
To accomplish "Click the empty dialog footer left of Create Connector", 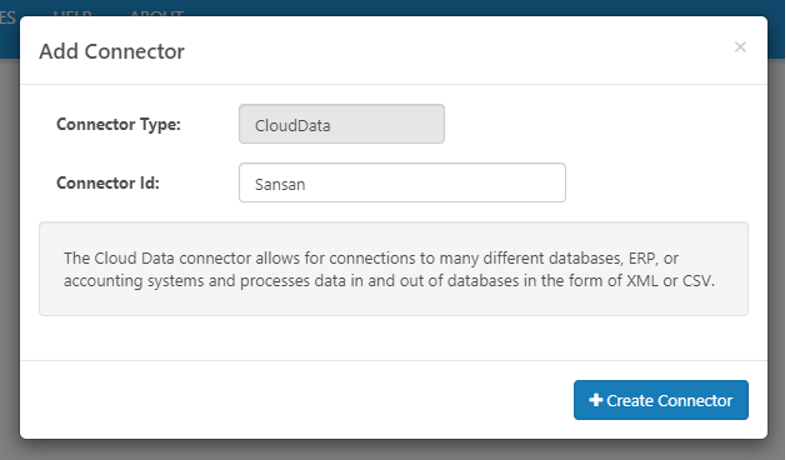I will [300, 400].
